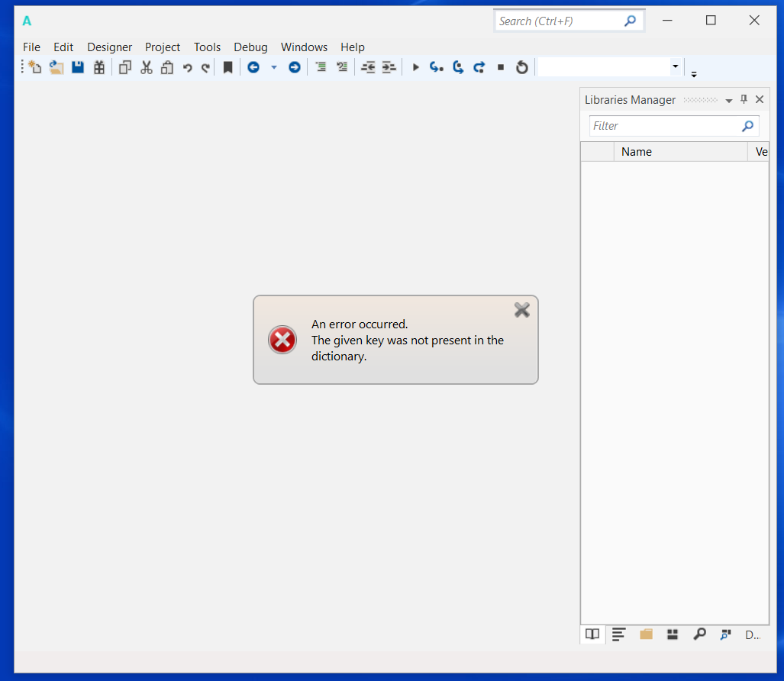This screenshot has width=784, height=681.
Task: Click the Copy icon in the toolbar
Action: 125,67
